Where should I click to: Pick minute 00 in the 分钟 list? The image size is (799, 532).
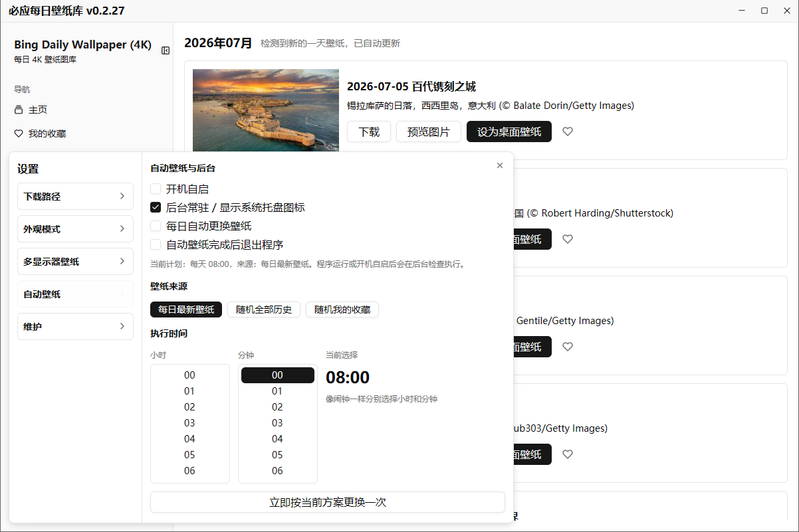277,375
